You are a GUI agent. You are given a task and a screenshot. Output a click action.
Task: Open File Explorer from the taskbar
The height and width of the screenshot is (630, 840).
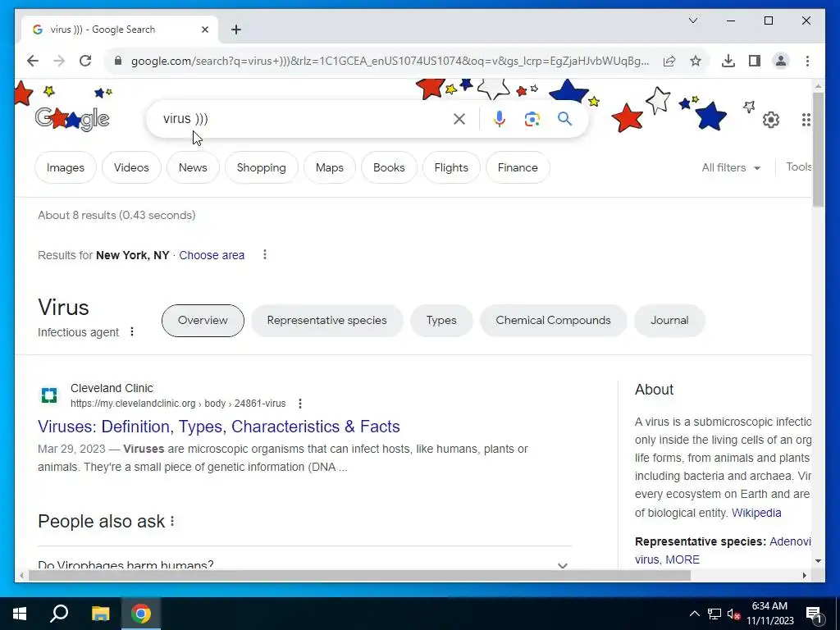(100, 614)
